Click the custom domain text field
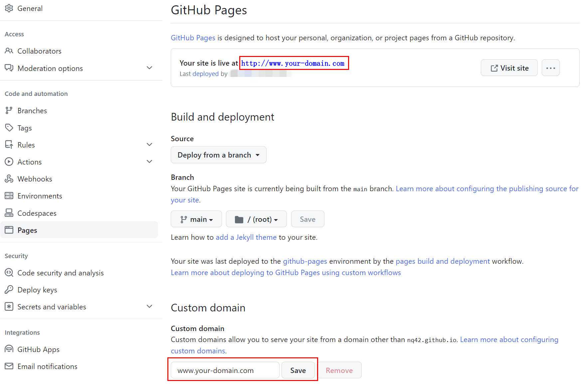The width and height of the screenshot is (588, 385). 225,370
